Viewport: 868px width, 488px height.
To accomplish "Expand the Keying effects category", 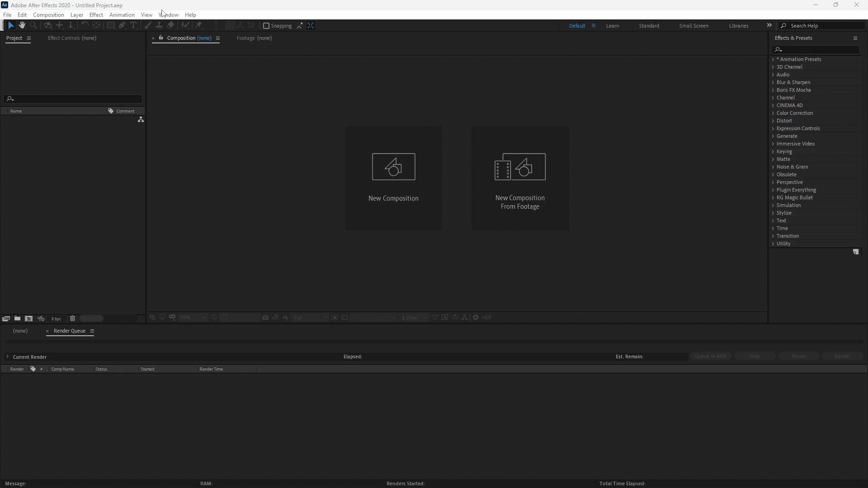I will click(x=773, y=151).
